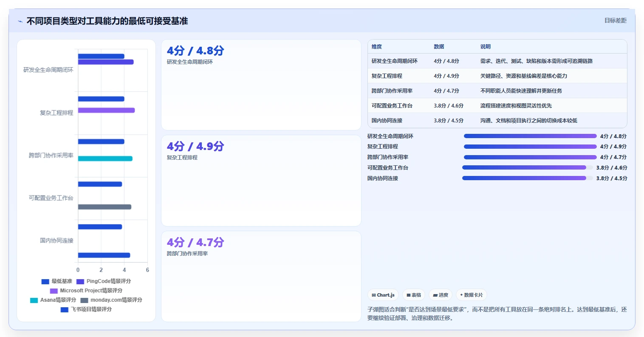Click the Chart.js chip
The height and width of the screenshot is (337, 644).
coord(383,295)
